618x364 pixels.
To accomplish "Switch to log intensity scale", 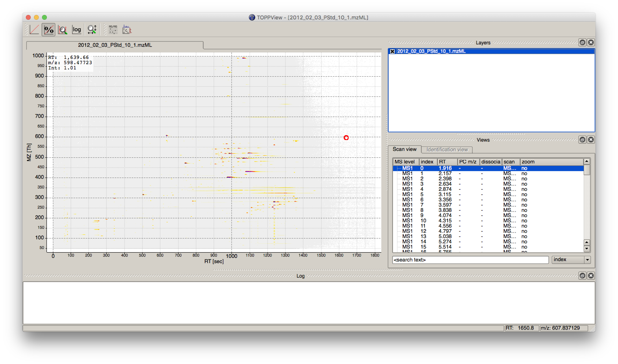I will (77, 30).
